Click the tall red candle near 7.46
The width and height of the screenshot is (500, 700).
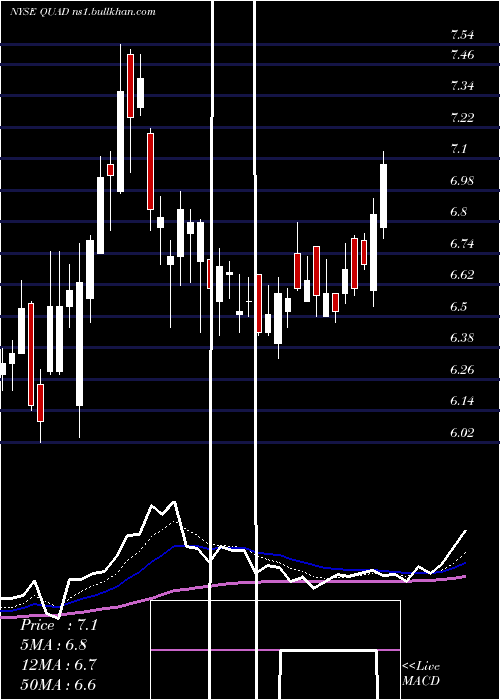pyautogui.click(x=130, y=86)
